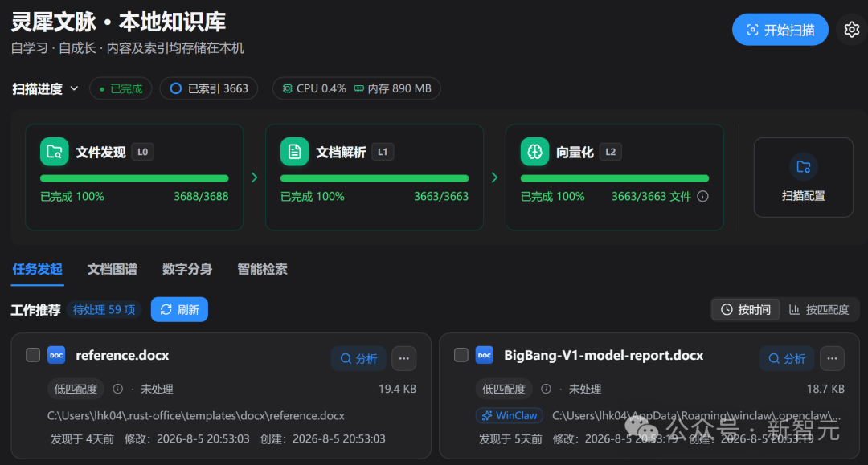The width and height of the screenshot is (868, 465).
Task: Click the 扫描配置 folder-gear icon
Action: coord(803,166)
